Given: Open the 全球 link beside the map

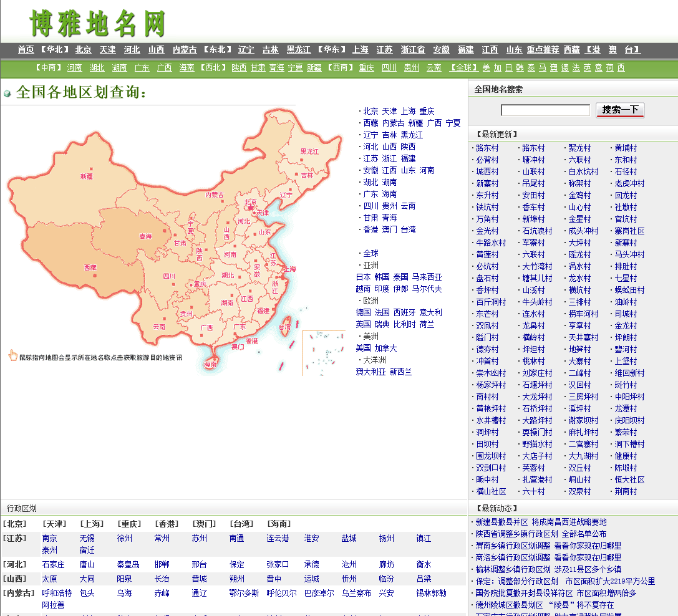Looking at the screenshot, I should 370,253.
